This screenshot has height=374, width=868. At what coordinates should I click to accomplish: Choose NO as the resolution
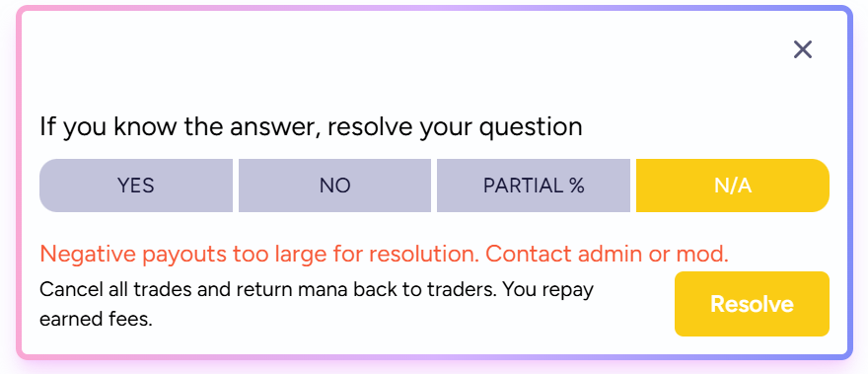[335, 186]
